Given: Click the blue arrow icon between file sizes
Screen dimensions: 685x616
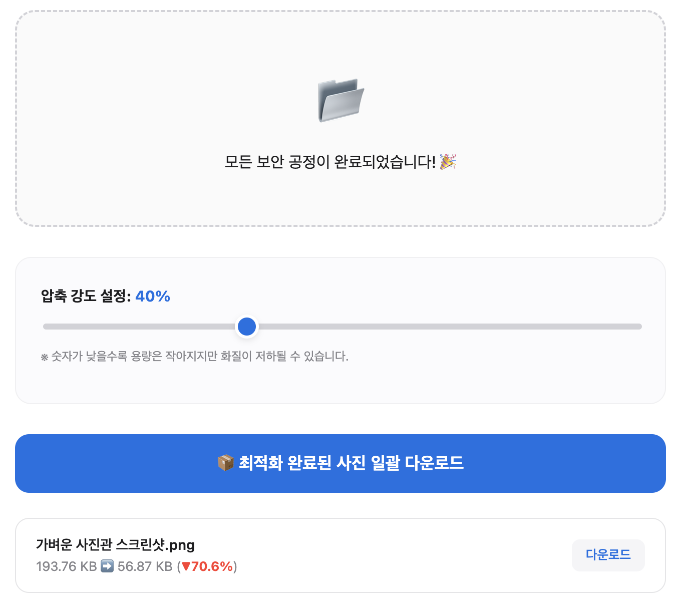Looking at the screenshot, I should pyautogui.click(x=108, y=566).
